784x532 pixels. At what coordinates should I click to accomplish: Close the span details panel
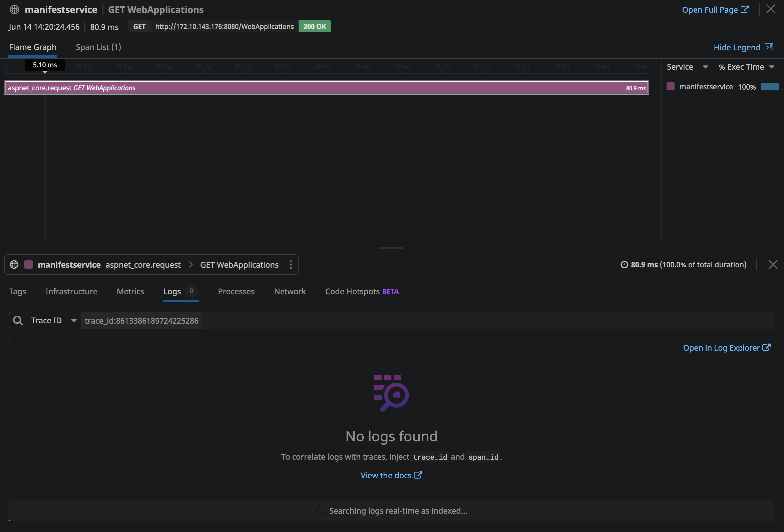[x=773, y=265]
